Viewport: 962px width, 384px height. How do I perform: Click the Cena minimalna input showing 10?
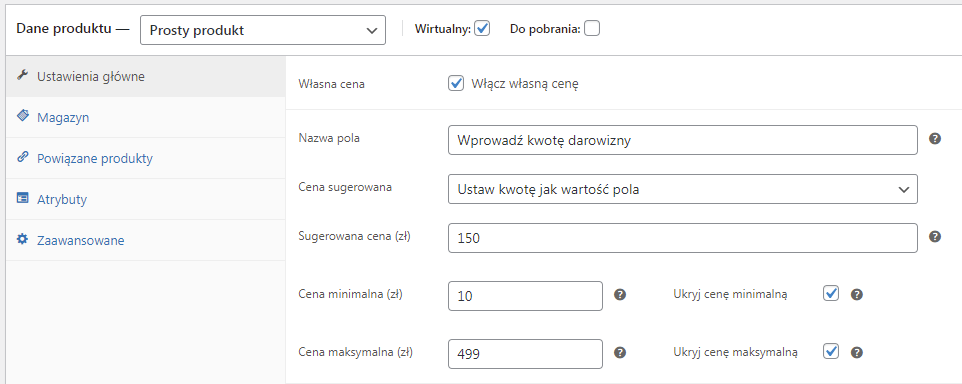click(x=526, y=296)
